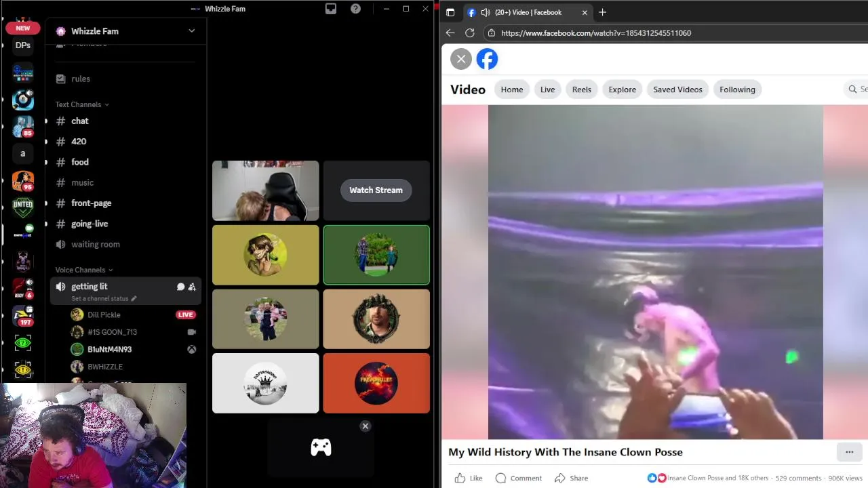Dismiss the activity panel with its X
Screen dimensions: 868x488
(x=366, y=426)
